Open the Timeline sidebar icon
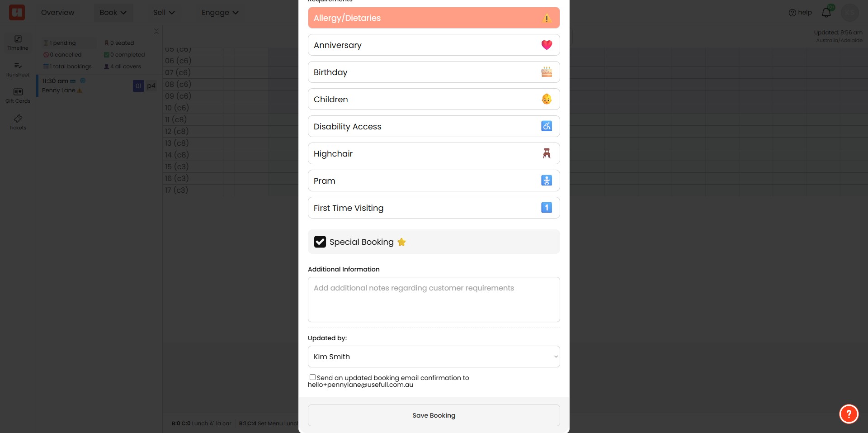Screen dimensions: 868x433 [x=18, y=43]
